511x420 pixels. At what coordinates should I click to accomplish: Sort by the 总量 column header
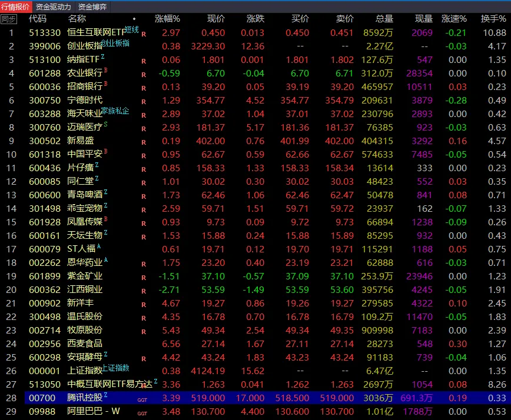(384, 19)
